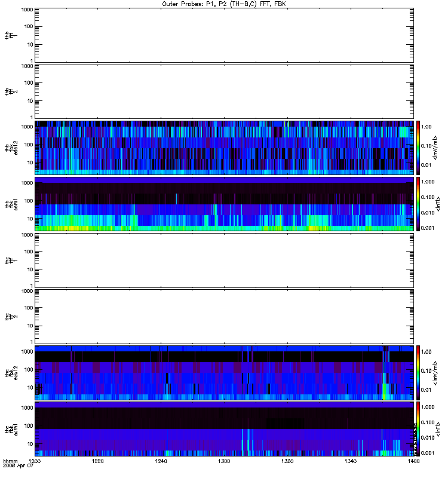The width and height of the screenshot is (448, 478).
Task: Click the 1220 time axis label
Action: (x=98, y=461)
